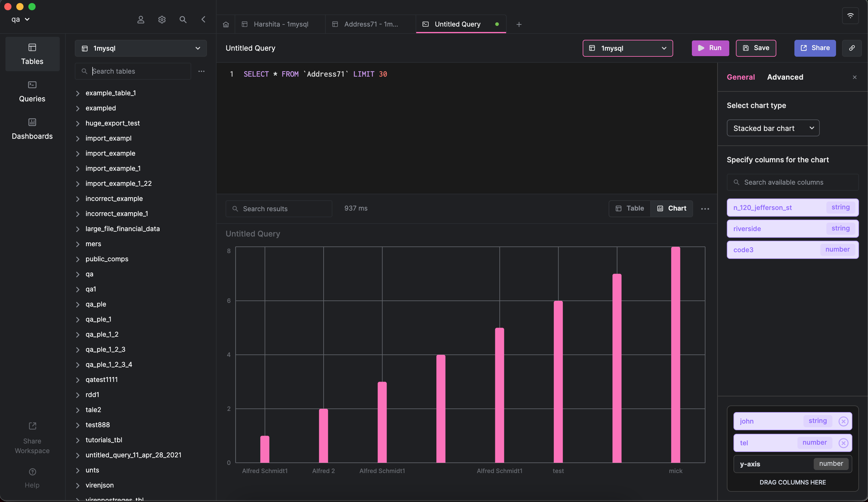Switch to the Advanced tab
The height and width of the screenshot is (502, 868).
point(785,77)
